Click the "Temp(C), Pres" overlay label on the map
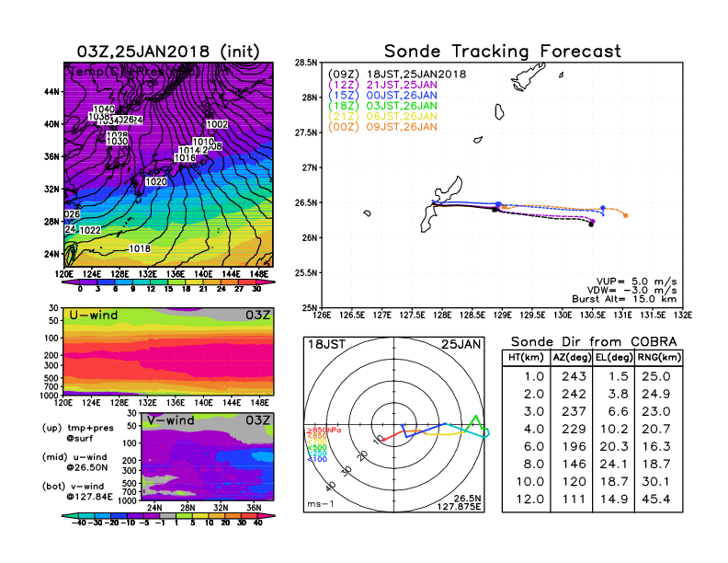 134,72
